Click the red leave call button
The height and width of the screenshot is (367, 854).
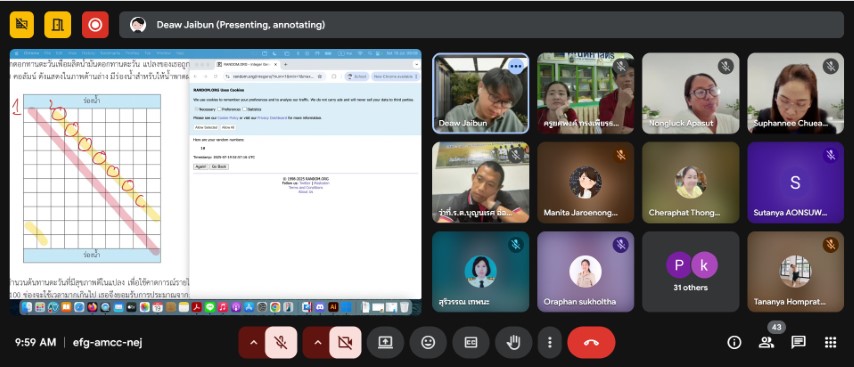pos(591,342)
